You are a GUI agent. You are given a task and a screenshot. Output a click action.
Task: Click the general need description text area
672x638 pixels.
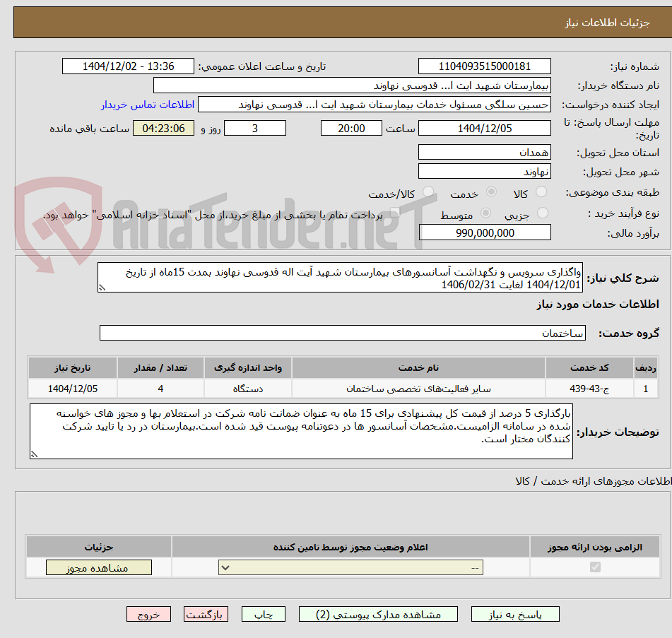pos(340,278)
